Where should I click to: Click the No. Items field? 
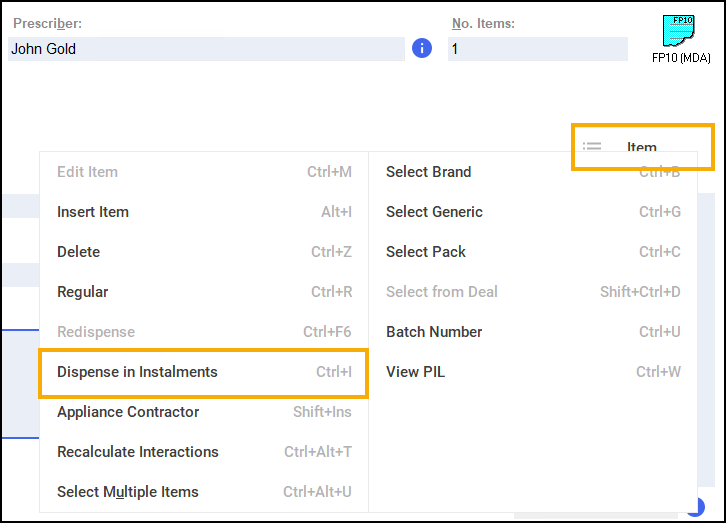click(x=537, y=49)
